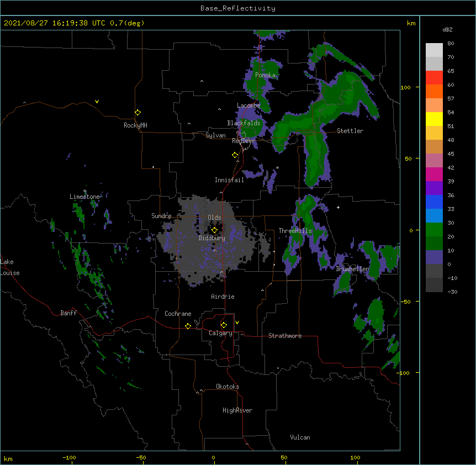Click the Sylvan label
This screenshot has width=476, height=465.
[215, 135]
